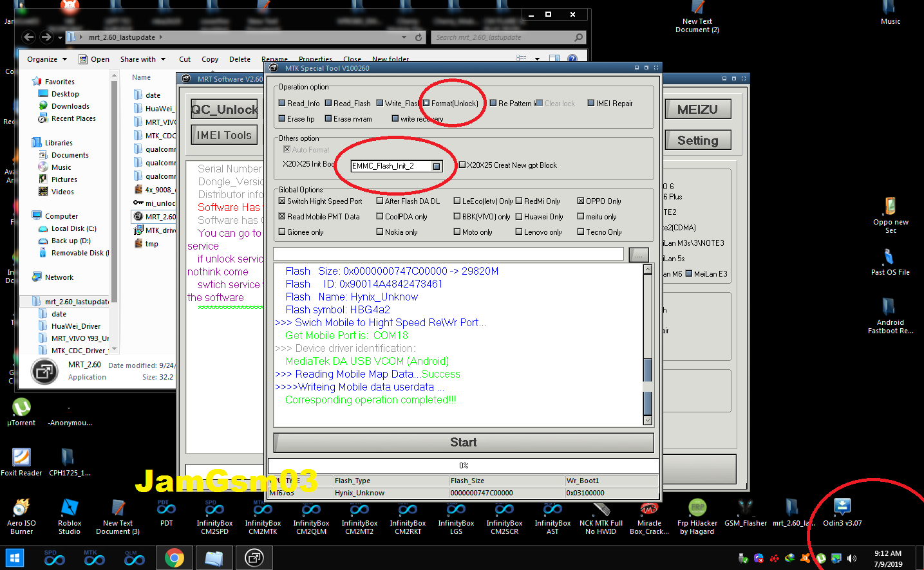Open NCK MTK Full No HWID icon
The height and width of the screenshot is (570, 924).
click(601, 517)
